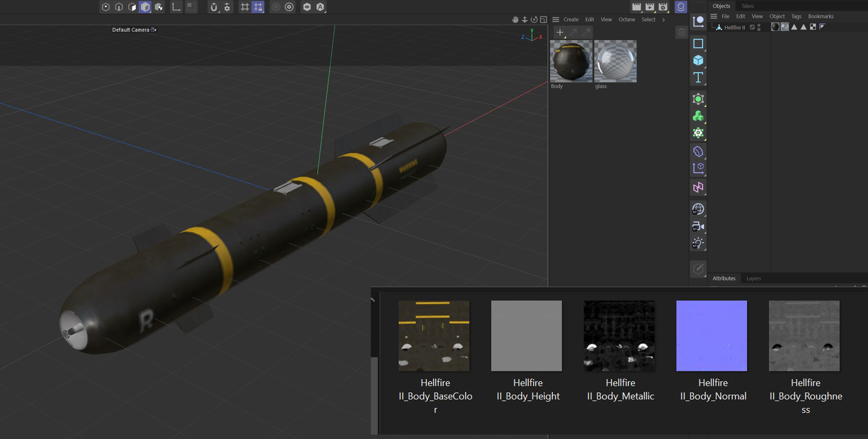868x439 pixels.
Task: Select Points mode in top toolbar
Action: tap(106, 7)
